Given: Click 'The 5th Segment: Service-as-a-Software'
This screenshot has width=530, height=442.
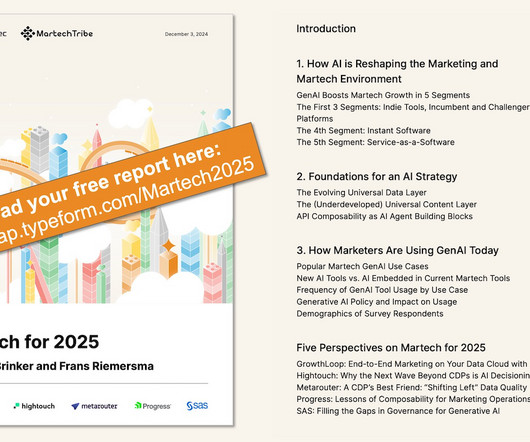Looking at the screenshot, I should click(x=375, y=142).
